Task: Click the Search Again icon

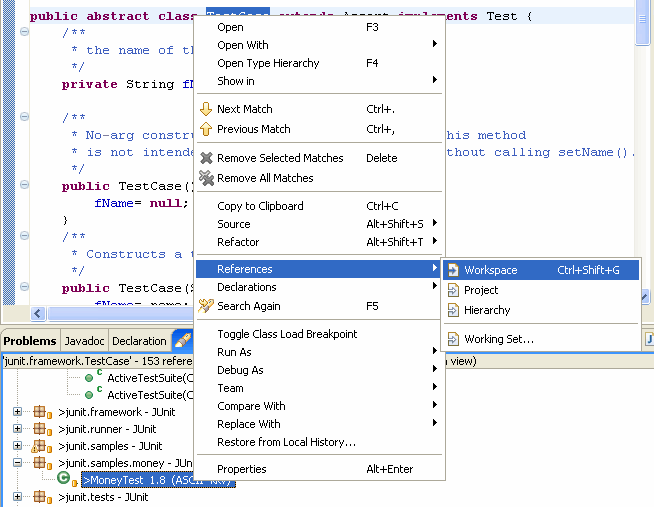Action: click(206, 306)
